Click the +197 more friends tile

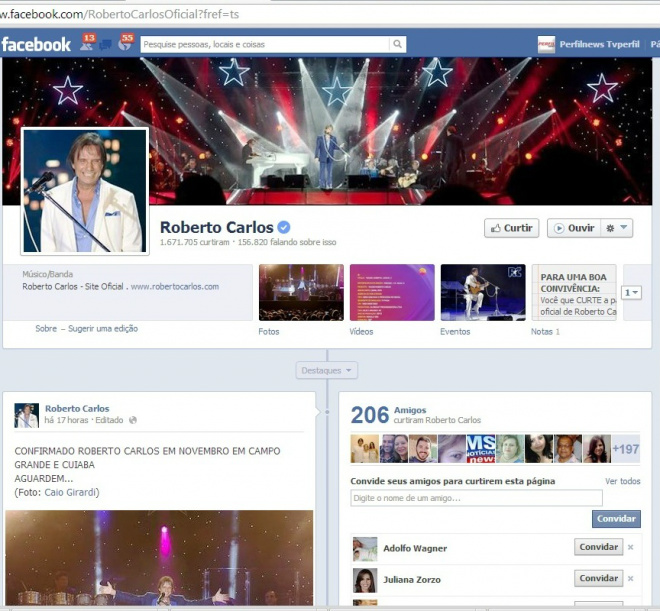point(626,449)
